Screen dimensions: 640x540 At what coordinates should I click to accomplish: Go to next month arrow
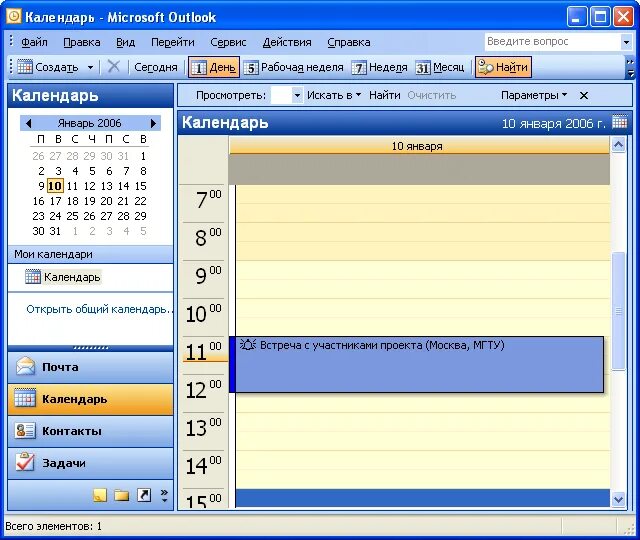click(x=153, y=123)
